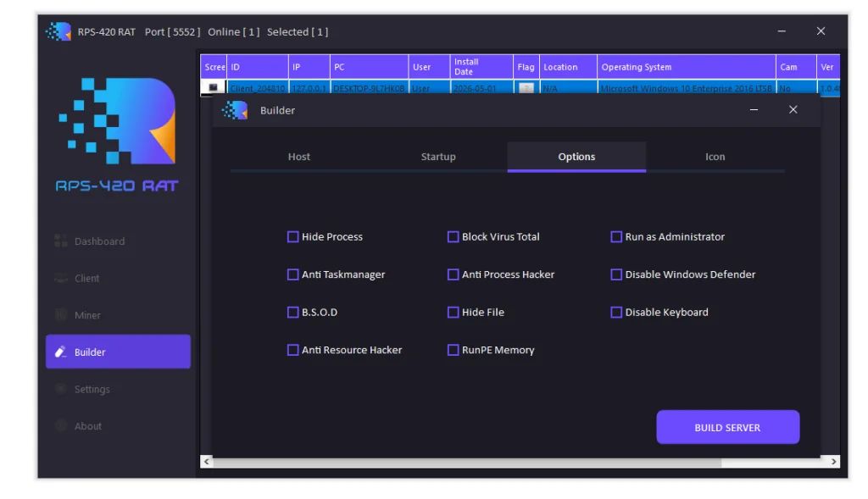Close the RPS-420 RAT main window
This screenshot has height=499, width=868.
coord(821,31)
